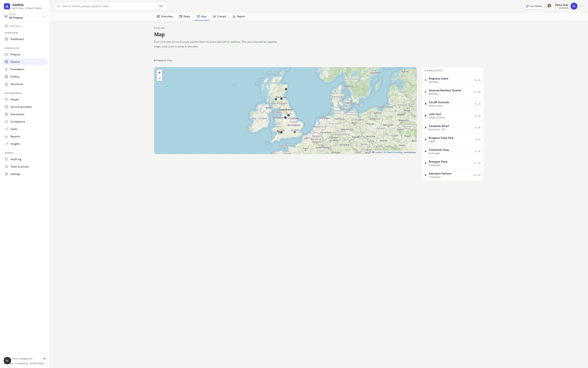
Task: Open the Settings gear icon
Action: point(7,174)
